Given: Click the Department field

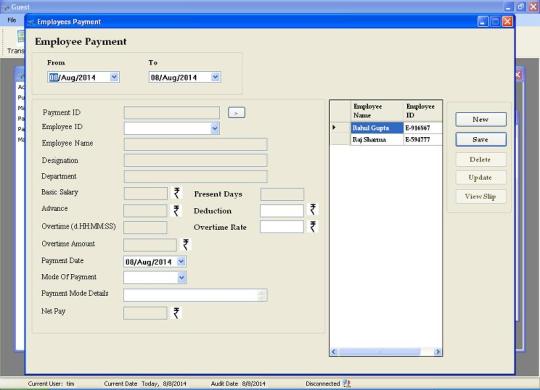Looking at the screenshot, I should pos(196,176).
